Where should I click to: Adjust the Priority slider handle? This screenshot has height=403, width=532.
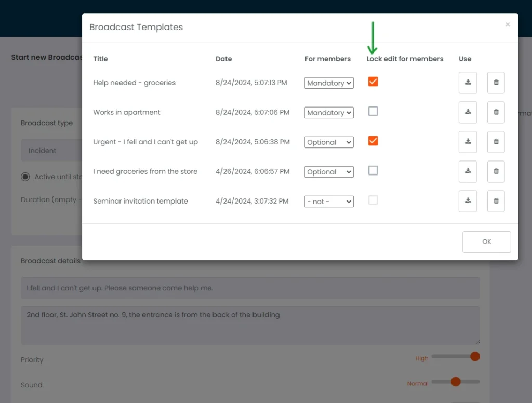coord(474,356)
